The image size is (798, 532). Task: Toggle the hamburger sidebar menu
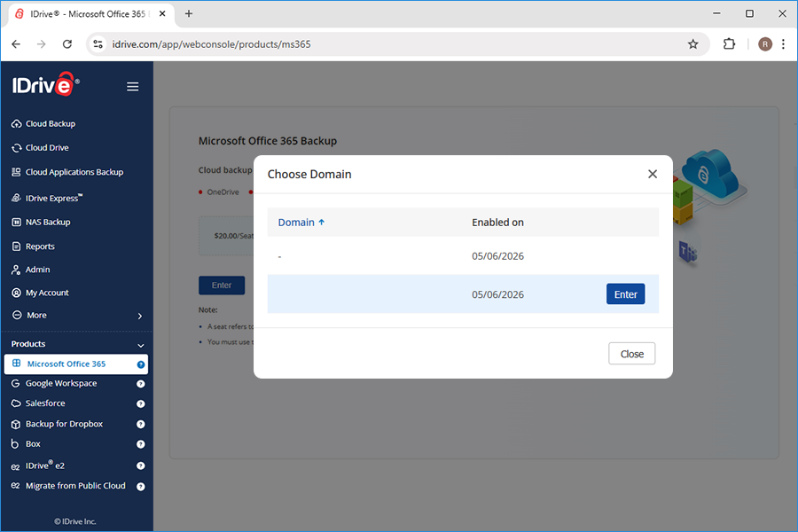click(x=132, y=87)
